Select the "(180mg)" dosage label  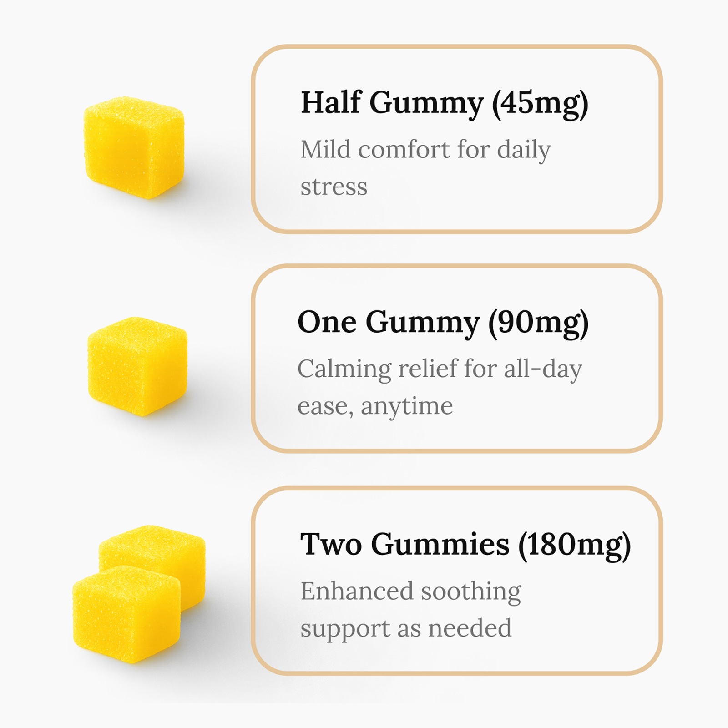click(575, 545)
